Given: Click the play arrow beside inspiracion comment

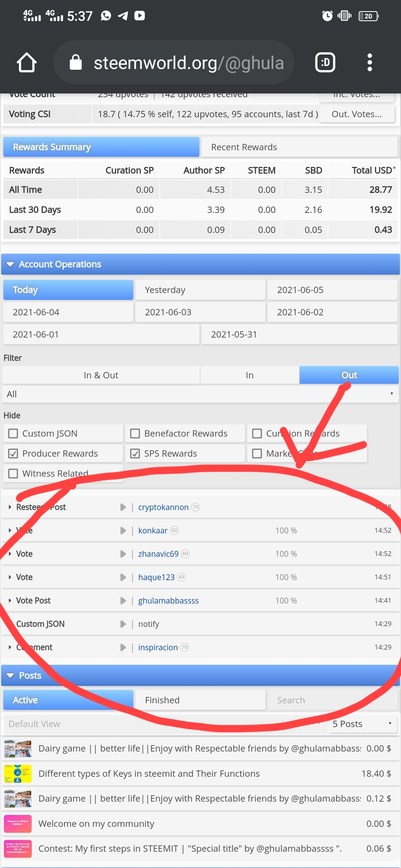Looking at the screenshot, I should [123, 648].
